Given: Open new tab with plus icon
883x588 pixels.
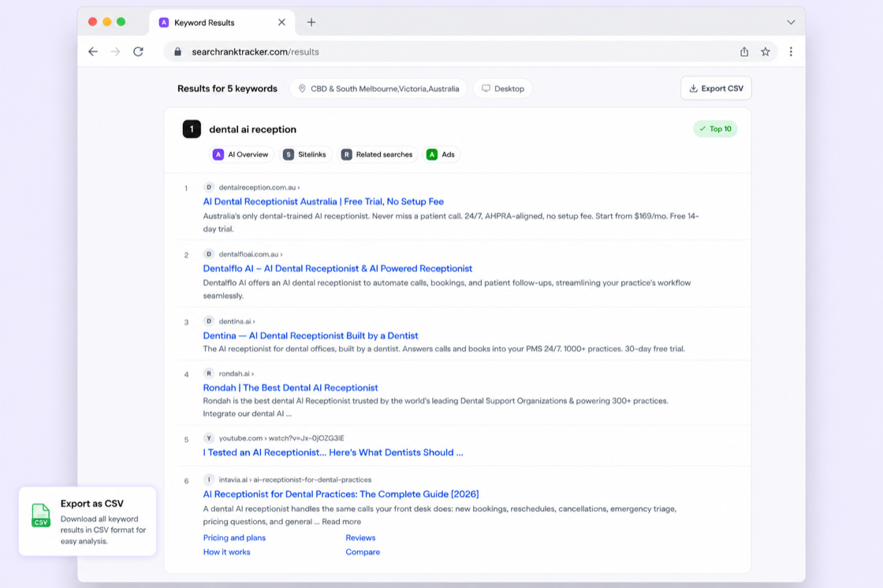Looking at the screenshot, I should point(311,23).
